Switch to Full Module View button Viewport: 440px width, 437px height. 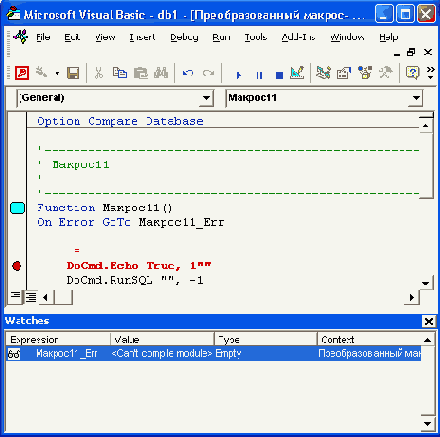31,297
